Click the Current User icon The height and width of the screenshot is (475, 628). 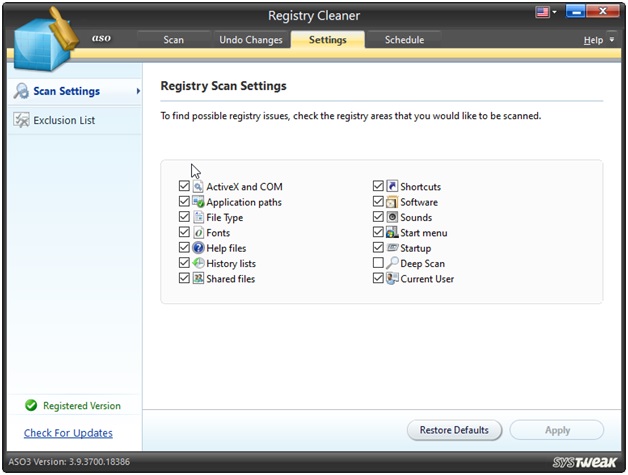click(392, 278)
